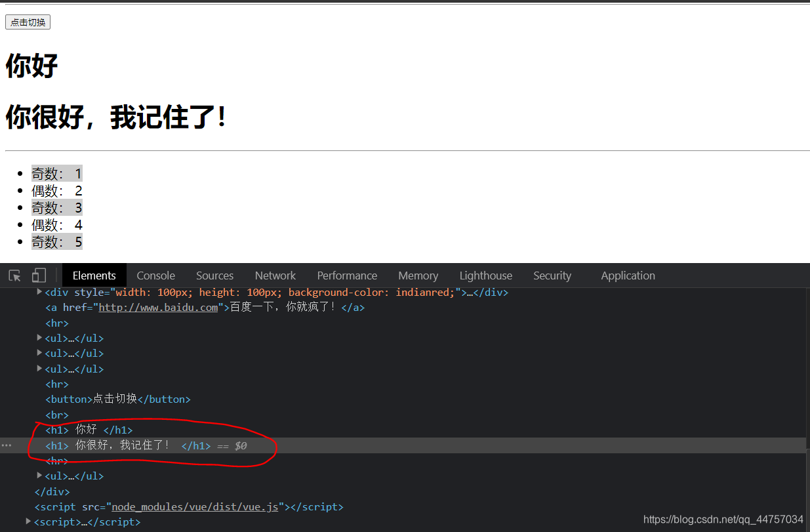Select the h1 row containing 你好
This screenshot has height=532, width=810.
89,430
